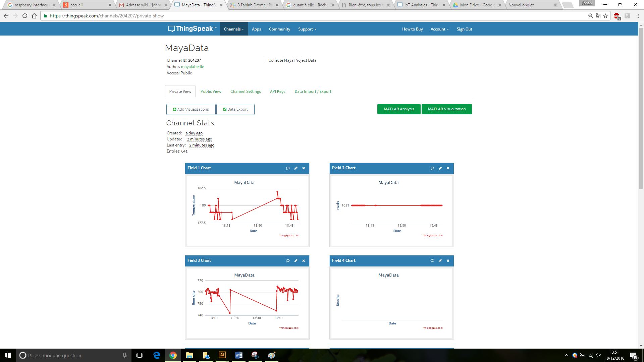Expand the Channels dropdown menu
Image resolution: width=644 pixels, height=362 pixels.
coord(234,29)
